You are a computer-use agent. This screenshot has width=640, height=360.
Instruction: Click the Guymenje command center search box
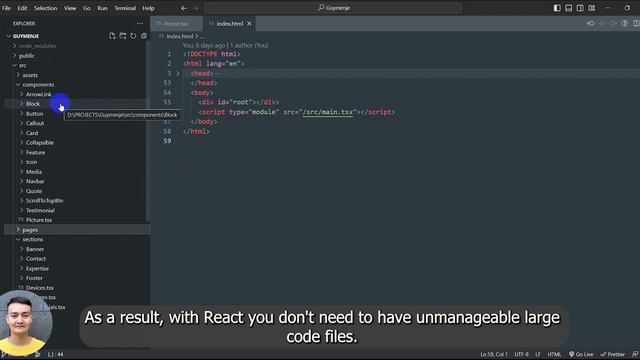click(x=333, y=8)
